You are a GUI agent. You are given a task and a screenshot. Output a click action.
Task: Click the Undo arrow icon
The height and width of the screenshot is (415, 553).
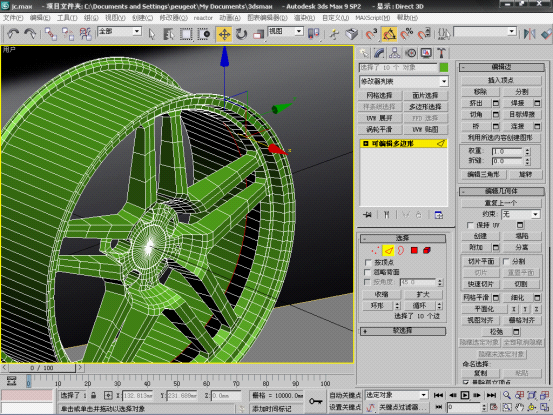tap(13, 34)
